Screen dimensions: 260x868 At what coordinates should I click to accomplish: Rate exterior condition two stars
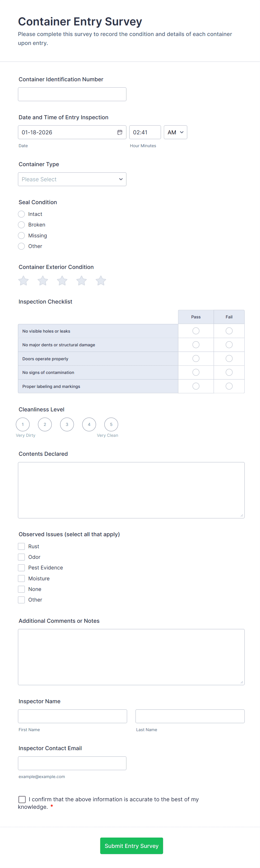click(42, 280)
